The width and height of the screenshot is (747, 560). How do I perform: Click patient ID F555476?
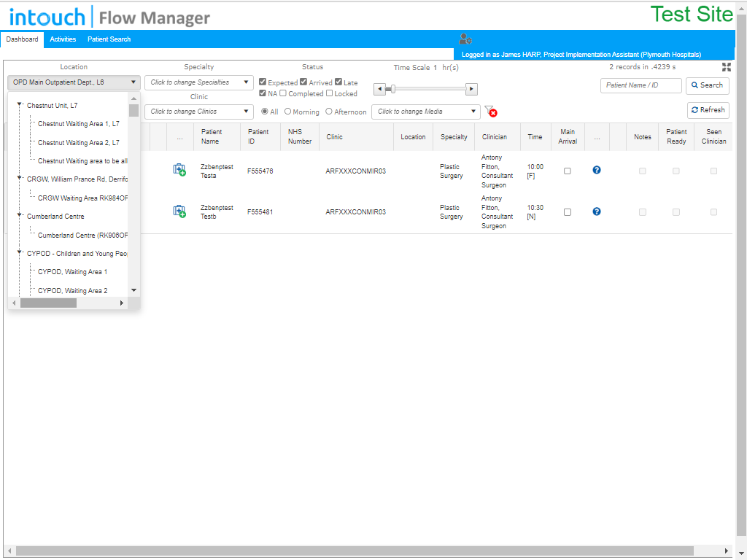pos(260,171)
